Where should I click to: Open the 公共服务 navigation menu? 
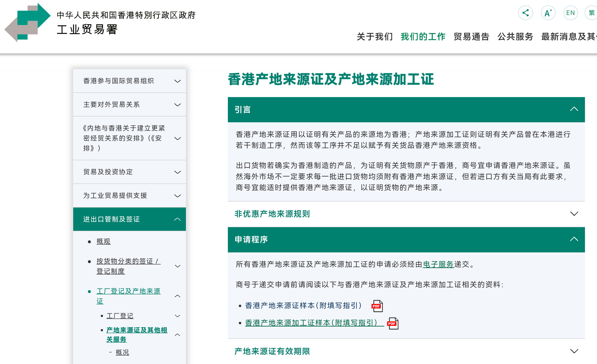click(x=515, y=37)
